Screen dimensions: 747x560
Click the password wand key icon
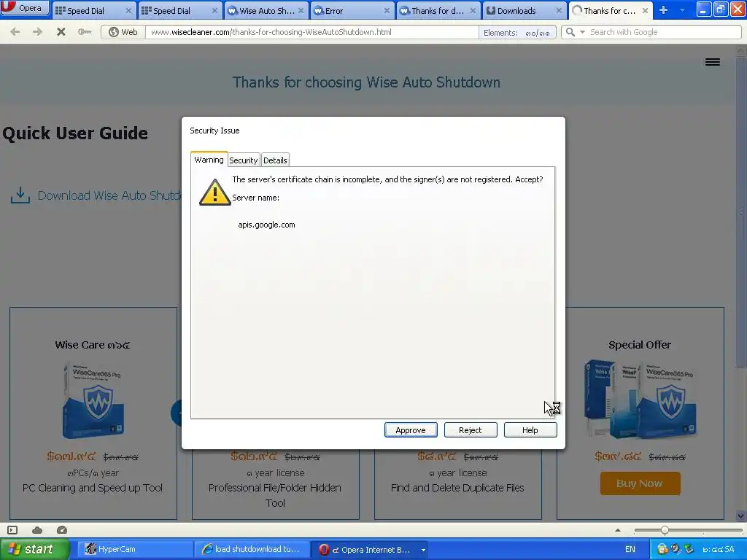pos(85,32)
